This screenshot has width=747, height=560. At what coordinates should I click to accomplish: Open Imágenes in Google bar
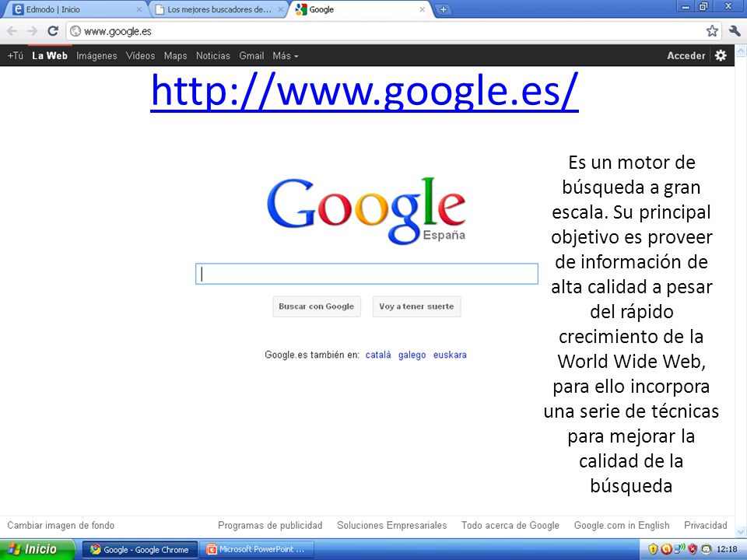[x=96, y=56]
